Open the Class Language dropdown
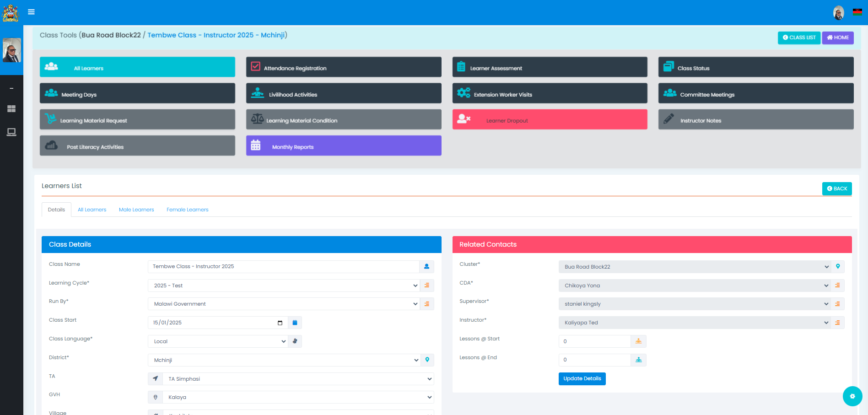The height and width of the screenshot is (415, 868). [218, 341]
